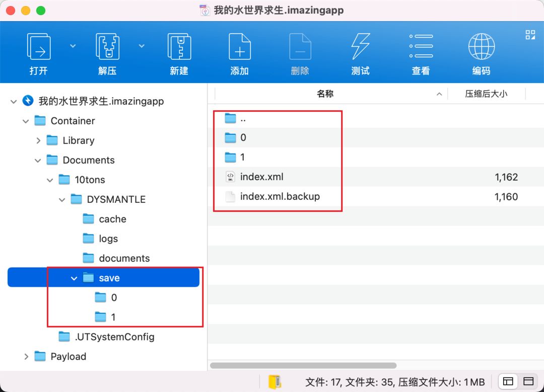Click the horizontal scrollbar below the file list
Image resolution: width=544 pixels, height=392 pixels.
[x=303, y=365]
